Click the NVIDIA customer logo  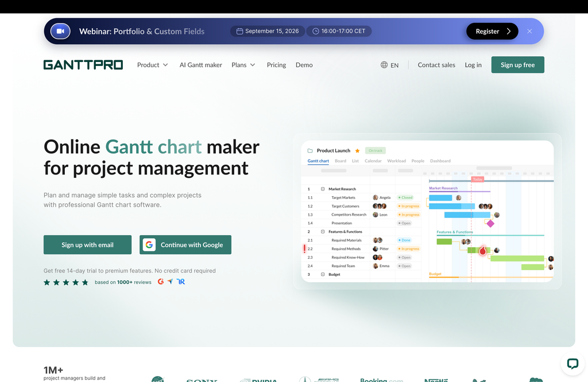(259, 380)
